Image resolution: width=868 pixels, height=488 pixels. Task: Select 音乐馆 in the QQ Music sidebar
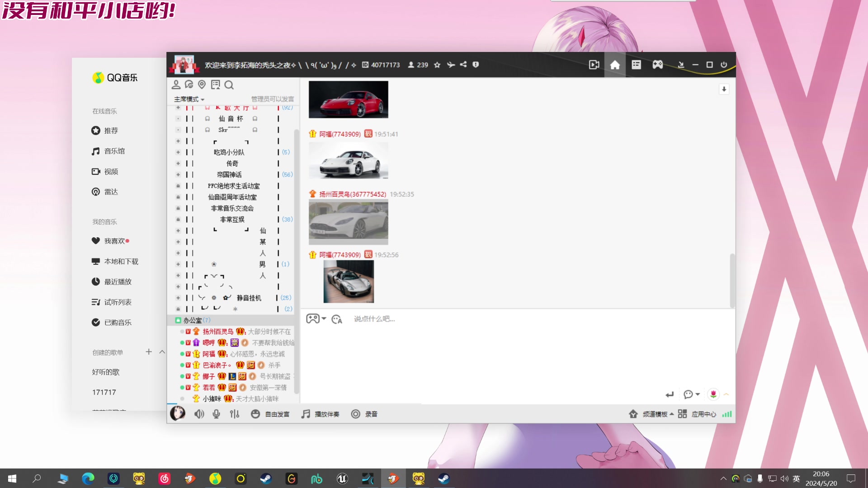114,151
